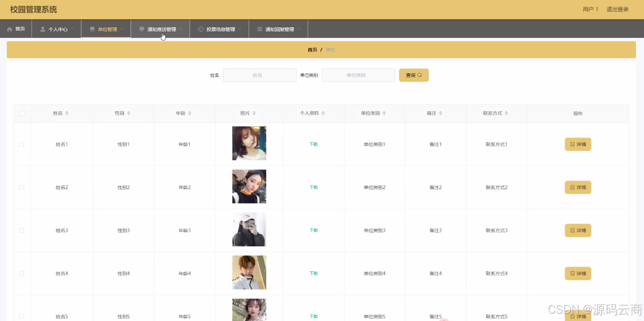Click the circular icon beside 投票信息管理
The width and height of the screenshot is (644, 321).
point(201,30)
